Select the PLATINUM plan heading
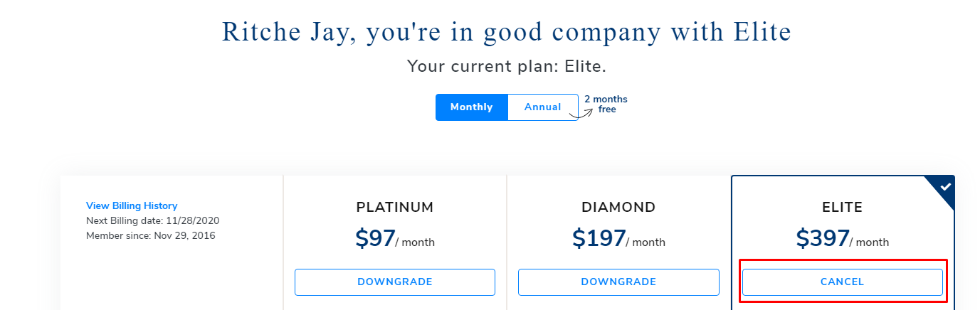 pyautogui.click(x=395, y=208)
